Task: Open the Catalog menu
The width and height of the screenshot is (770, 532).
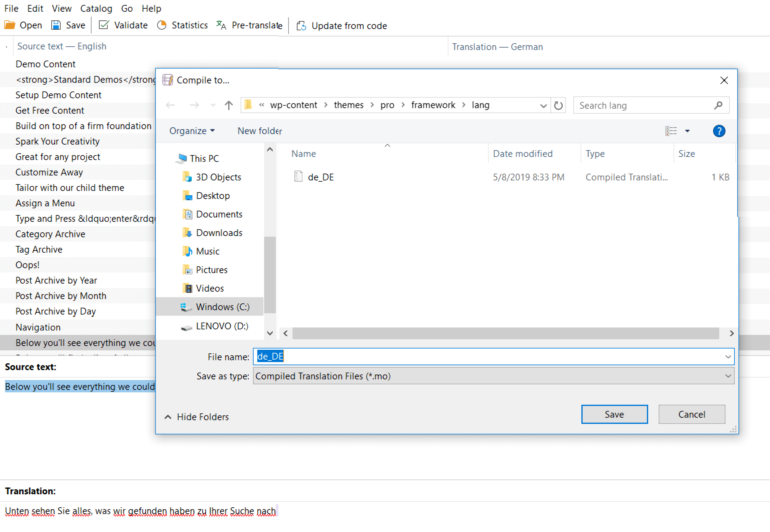Action: tap(96, 8)
